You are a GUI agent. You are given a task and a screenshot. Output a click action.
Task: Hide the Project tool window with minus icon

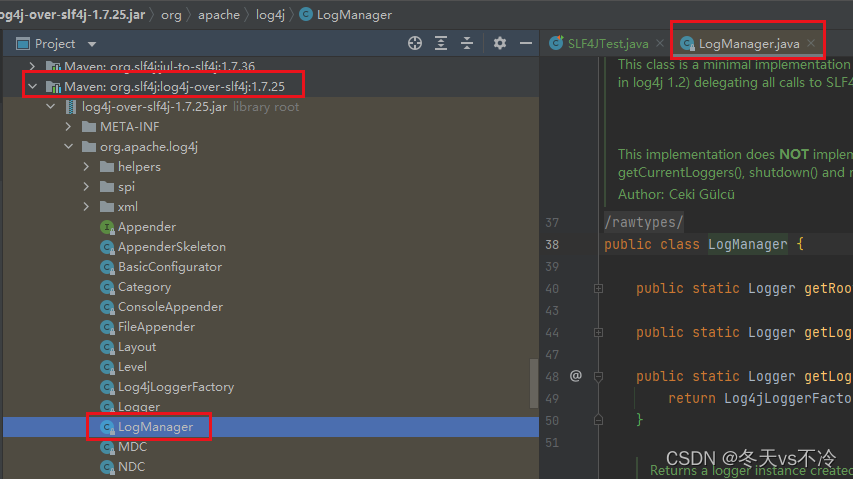tap(526, 43)
